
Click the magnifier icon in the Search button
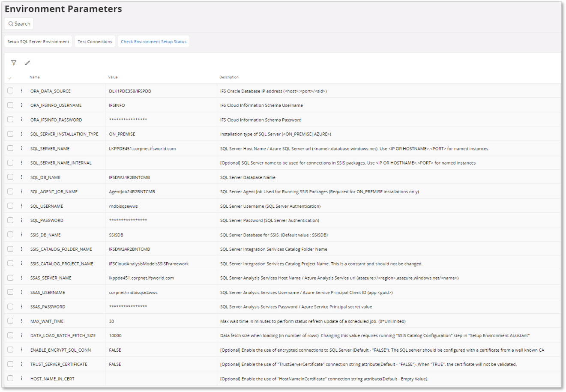[11, 24]
